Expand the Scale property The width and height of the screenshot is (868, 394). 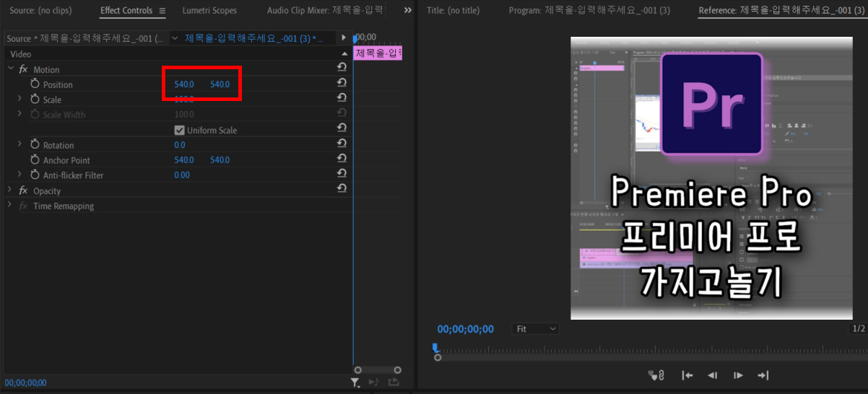point(20,100)
